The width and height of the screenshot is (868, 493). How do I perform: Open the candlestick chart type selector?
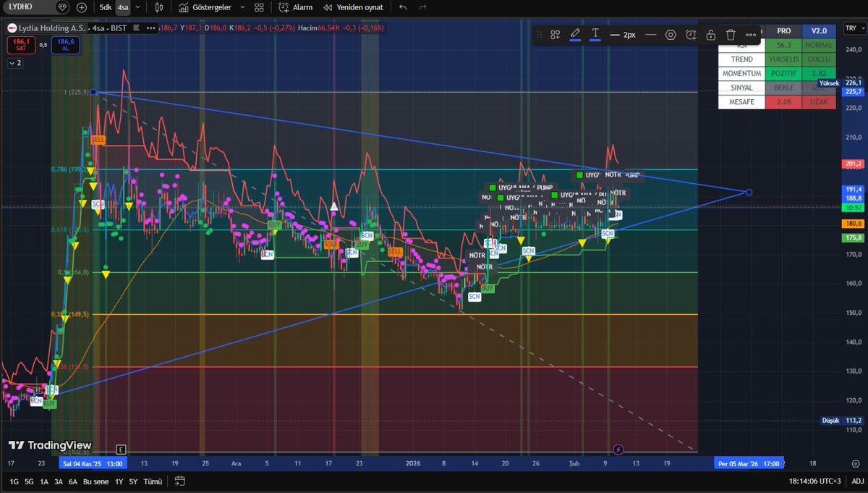pos(160,7)
